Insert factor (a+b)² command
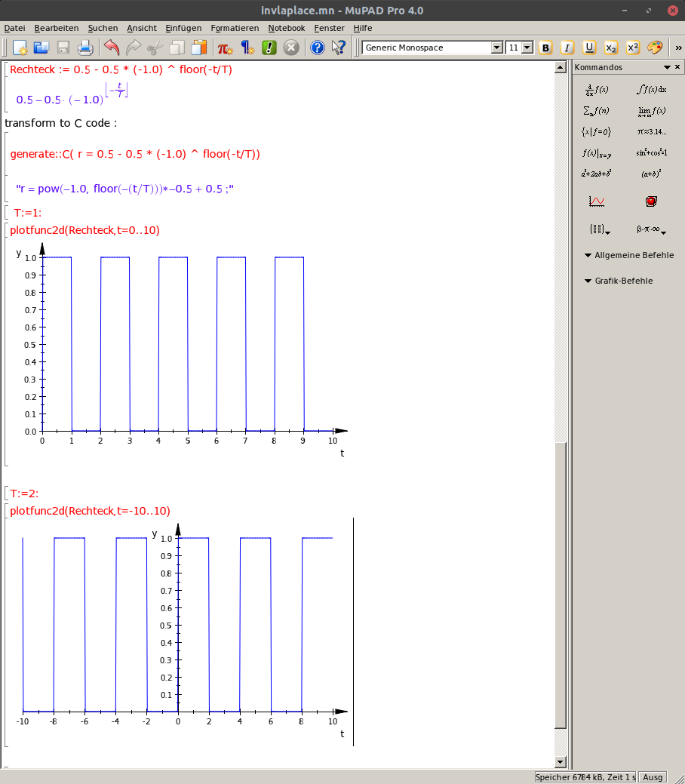Screen dimensions: 685x784 pyautogui.click(x=651, y=174)
